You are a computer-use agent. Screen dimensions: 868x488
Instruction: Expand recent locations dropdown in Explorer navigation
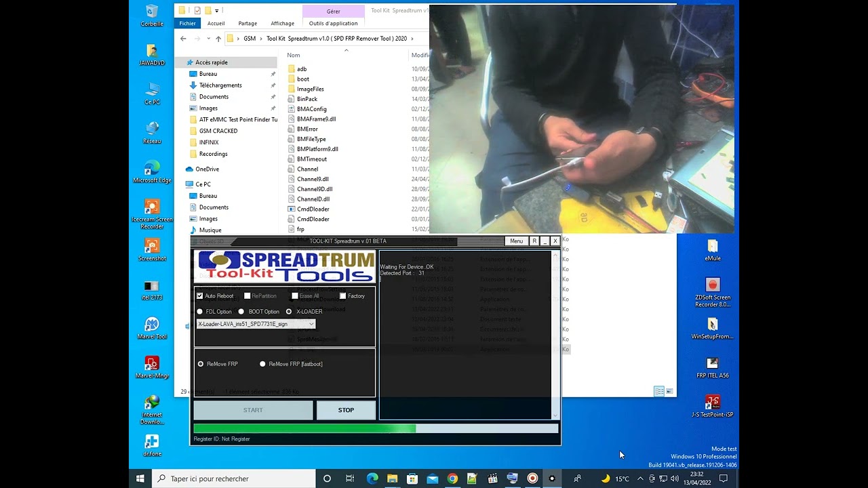209,39
